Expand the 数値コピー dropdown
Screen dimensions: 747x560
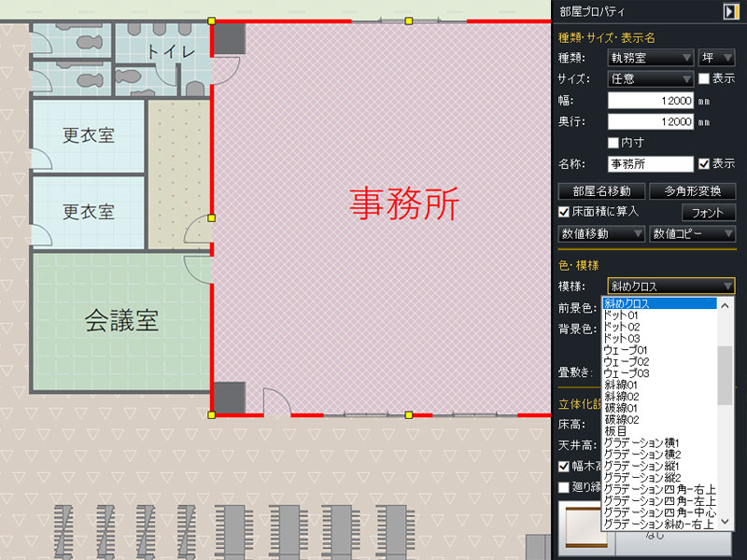[692, 233]
